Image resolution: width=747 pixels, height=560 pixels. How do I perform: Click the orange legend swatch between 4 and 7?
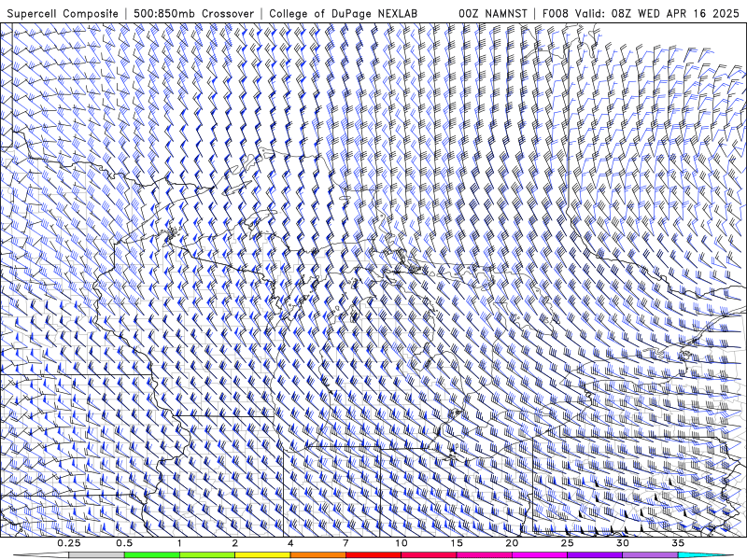coord(317,555)
